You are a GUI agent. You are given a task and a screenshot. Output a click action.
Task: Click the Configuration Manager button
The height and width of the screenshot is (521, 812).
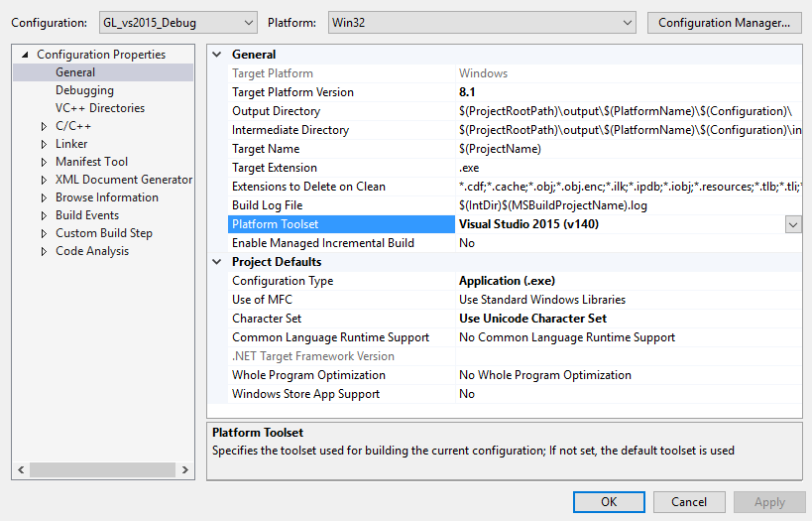coord(725,23)
